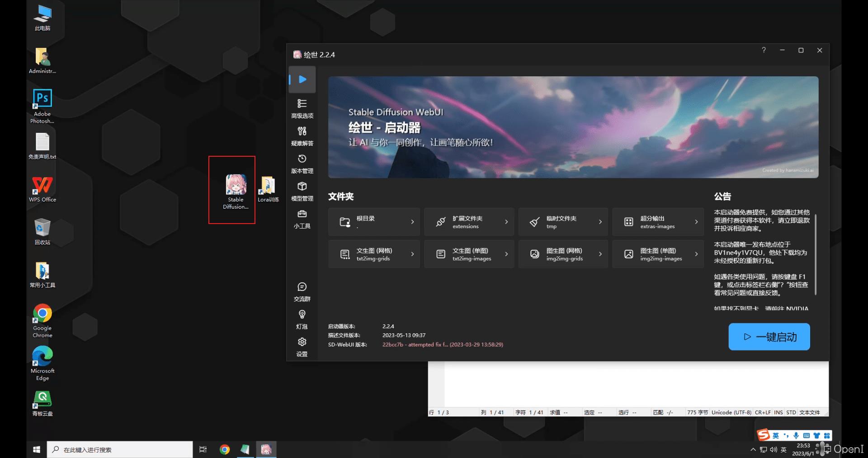Open the 交流群 chat group icon
The image size is (868, 458).
(302, 291)
